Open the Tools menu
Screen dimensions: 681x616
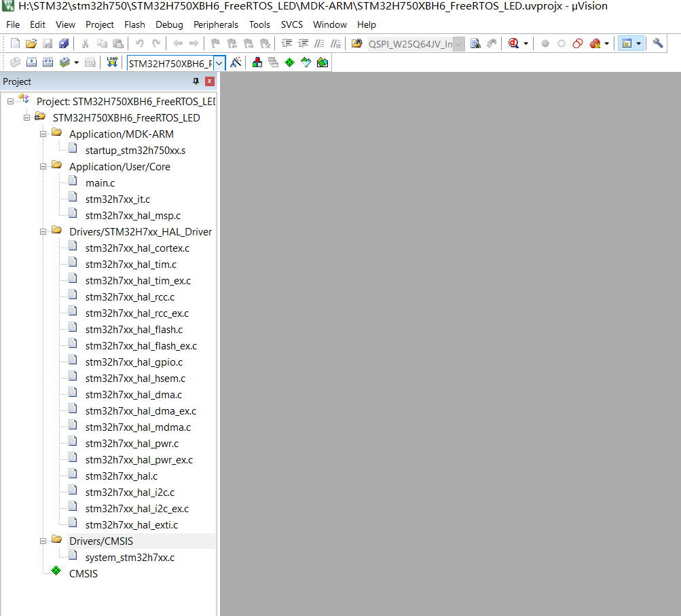tap(260, 24)
